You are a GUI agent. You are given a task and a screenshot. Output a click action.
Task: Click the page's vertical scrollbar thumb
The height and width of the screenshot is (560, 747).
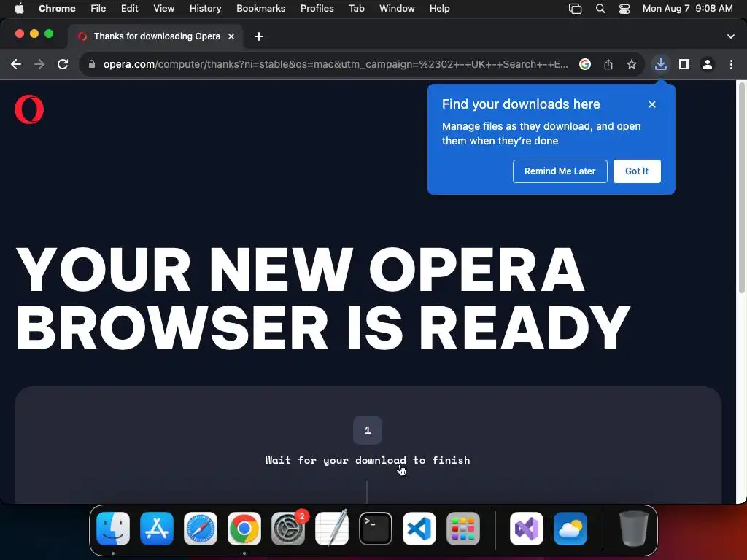click(741, 188)
